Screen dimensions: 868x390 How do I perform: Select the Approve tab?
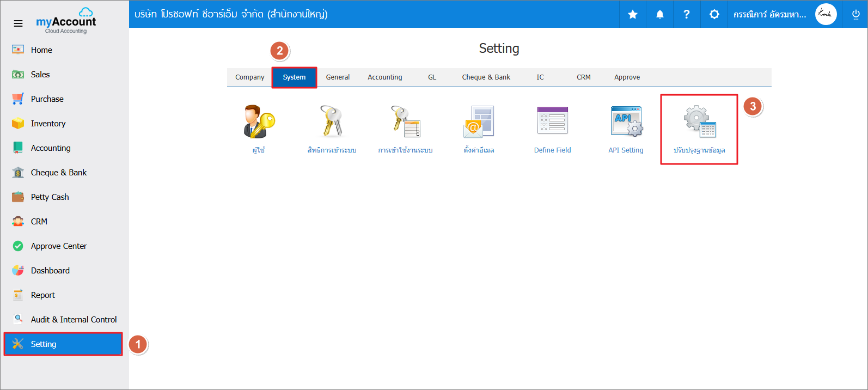(x=627, y=77)
